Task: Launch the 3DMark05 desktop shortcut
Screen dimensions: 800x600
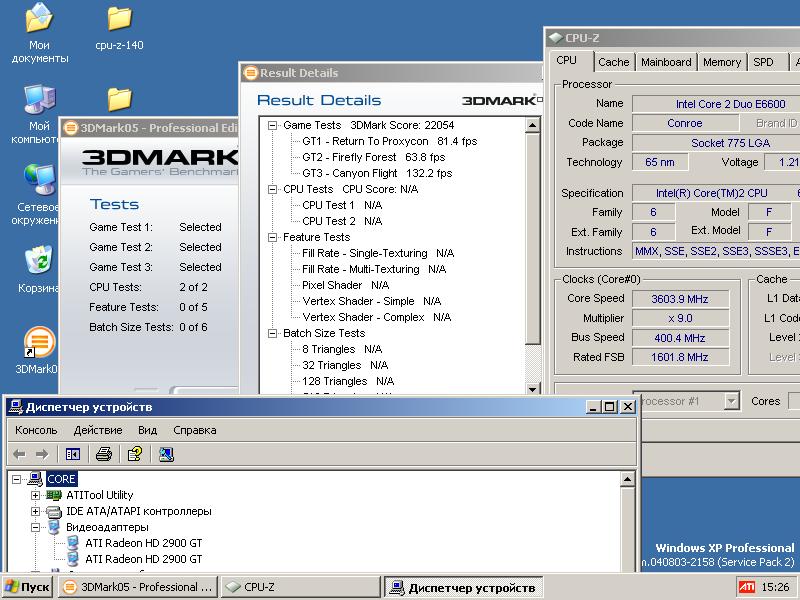Action: [39, 341]
